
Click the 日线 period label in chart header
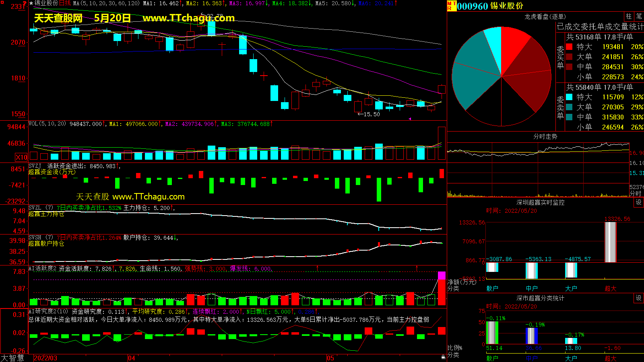pyautogui.click(x=65, y=3)
